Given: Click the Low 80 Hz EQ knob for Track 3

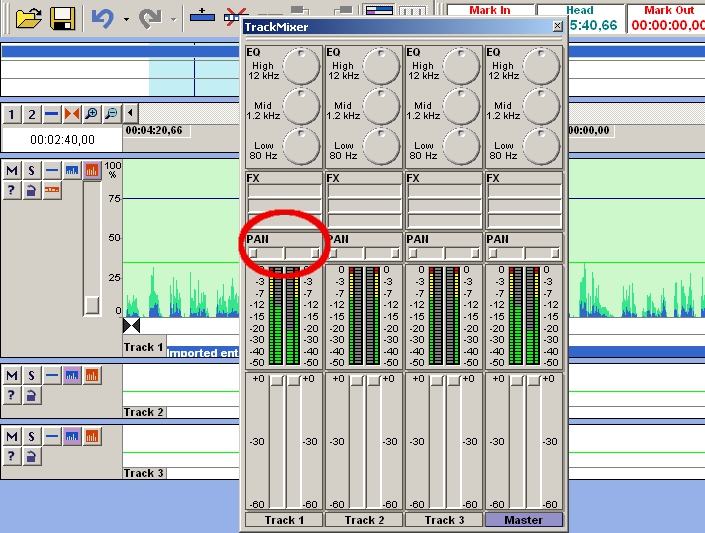Looking at the screenshot, I should point(461,147).
